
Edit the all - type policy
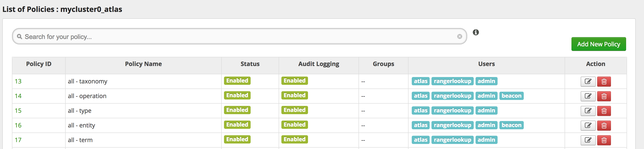[588, 111]
